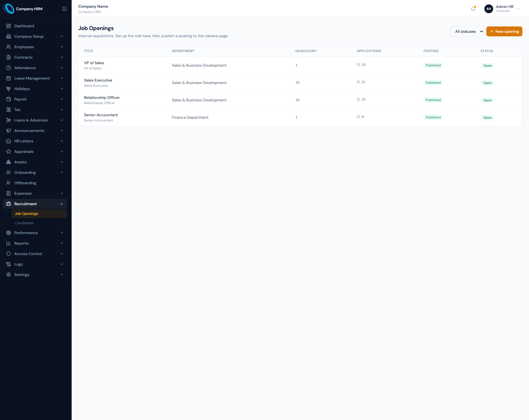Open the Senior Accountant job title

[x=101, y=115]
